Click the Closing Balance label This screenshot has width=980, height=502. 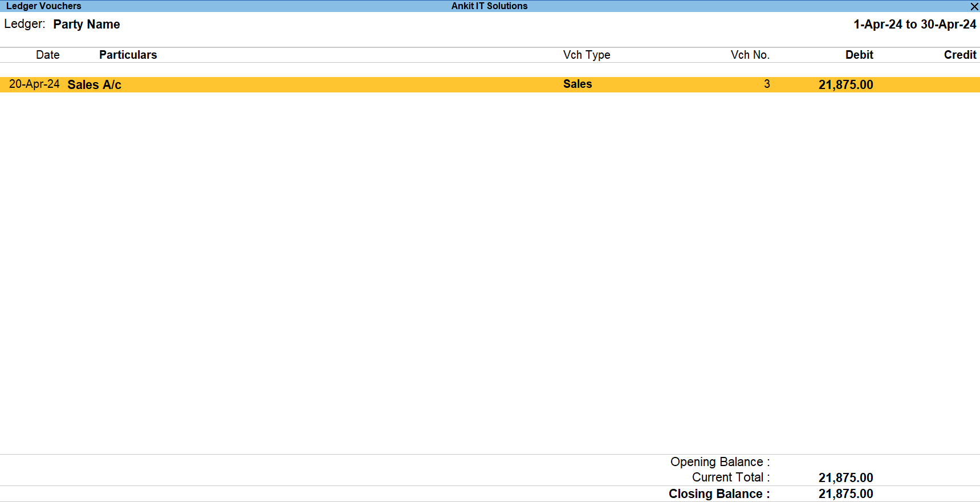point(719,494)
